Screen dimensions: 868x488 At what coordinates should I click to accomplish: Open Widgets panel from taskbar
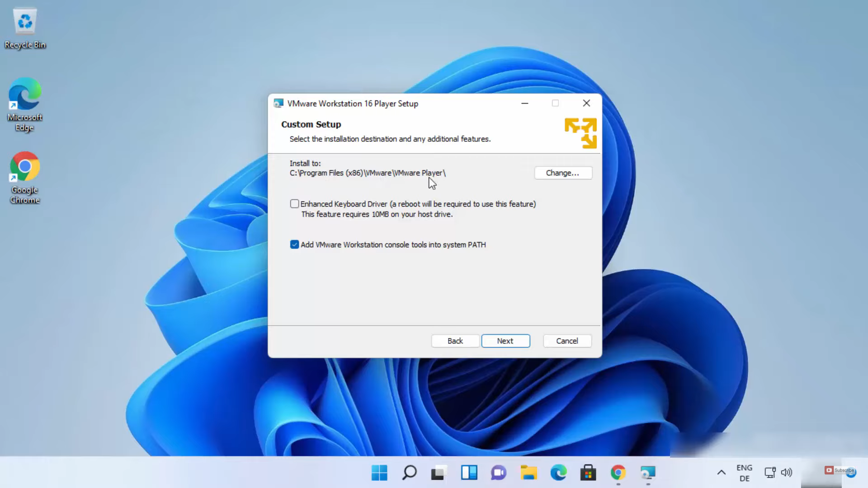pos(469,473)
